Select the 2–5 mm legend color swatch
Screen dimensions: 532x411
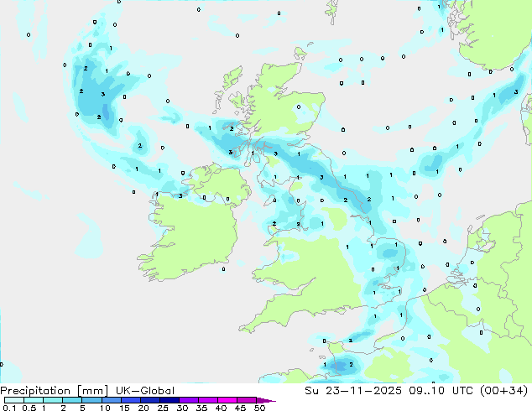coord(72,400)
